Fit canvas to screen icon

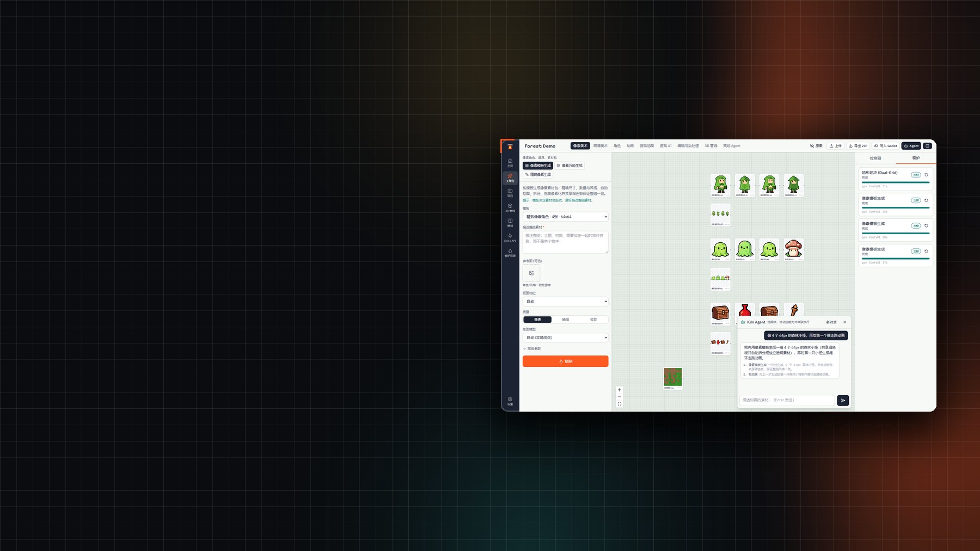click(620, 404)
